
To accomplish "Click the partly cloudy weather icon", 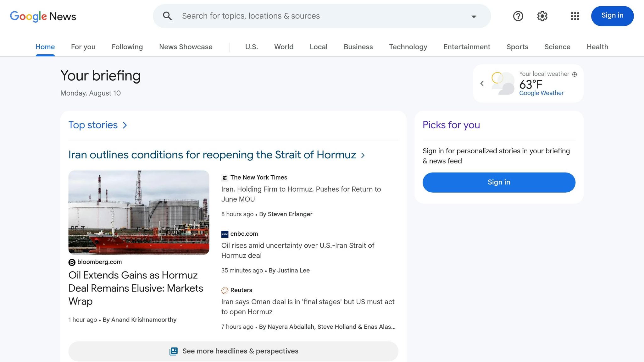I will [x=502, y=83].
